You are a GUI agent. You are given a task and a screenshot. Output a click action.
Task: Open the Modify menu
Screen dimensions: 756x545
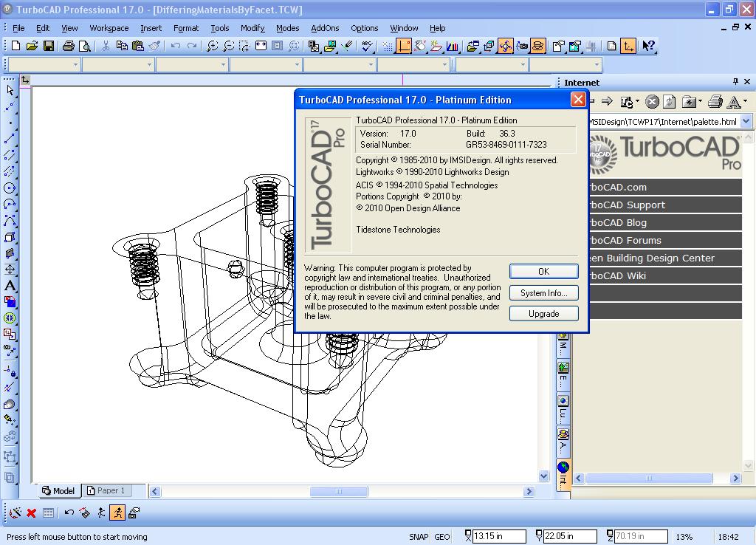point(252,28)
